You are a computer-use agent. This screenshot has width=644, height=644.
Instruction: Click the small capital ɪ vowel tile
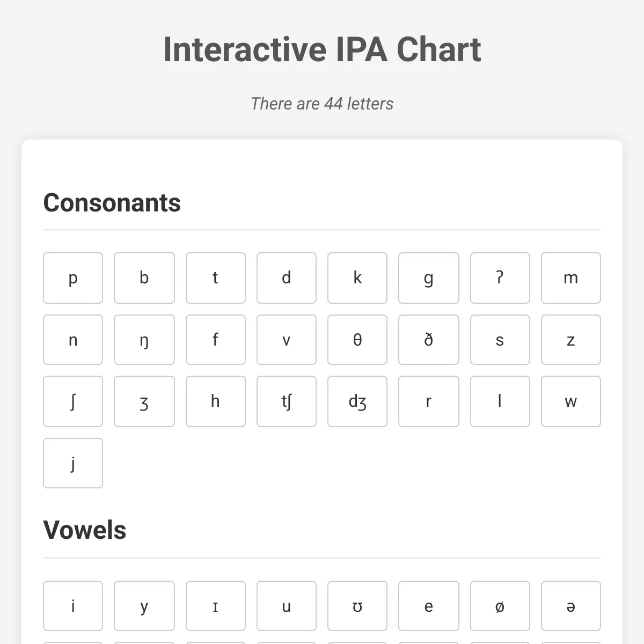215,606
